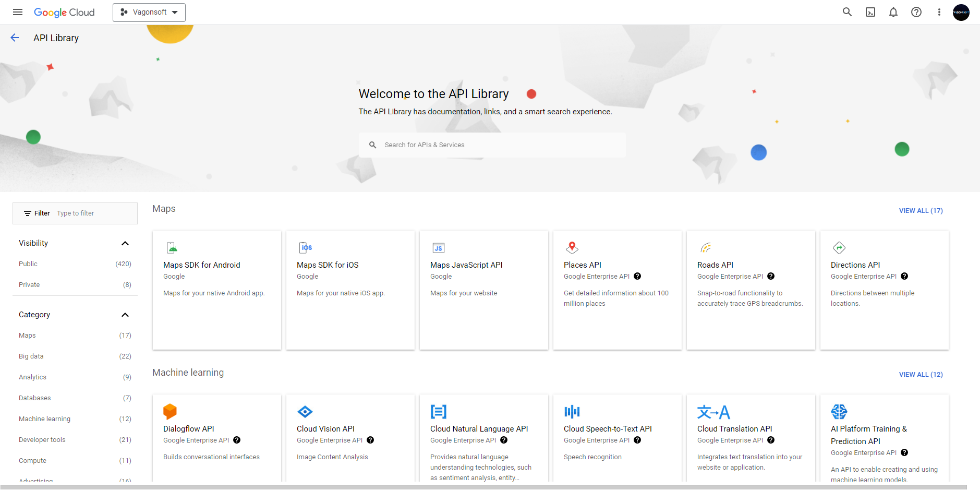Screen dimensions: 980x490
Task: Click Directions API enterprise help icon
Action: click(904, 277)
